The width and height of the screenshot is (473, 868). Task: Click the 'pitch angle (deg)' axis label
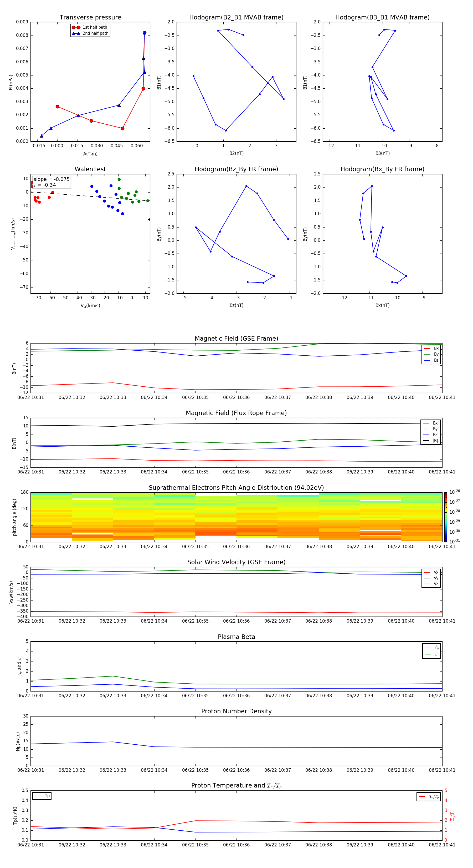14,517
